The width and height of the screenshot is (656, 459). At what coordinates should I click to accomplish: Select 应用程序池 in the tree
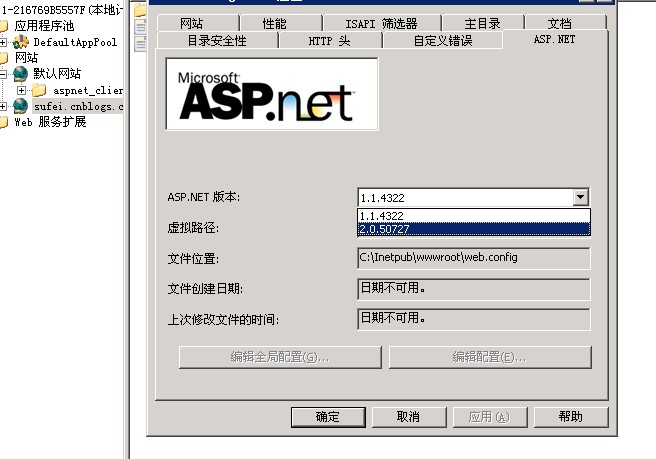click(44, 26)
